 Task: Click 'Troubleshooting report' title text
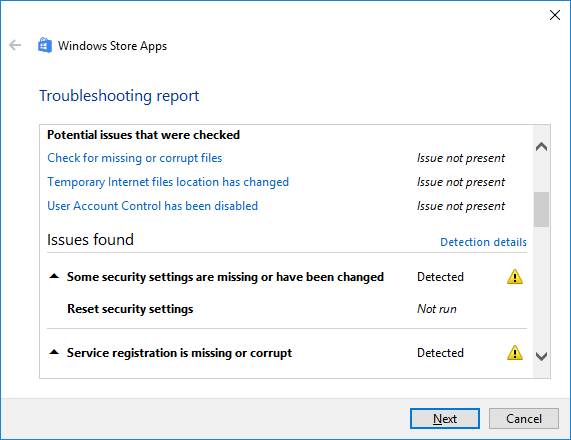click(x=119, y=96)
